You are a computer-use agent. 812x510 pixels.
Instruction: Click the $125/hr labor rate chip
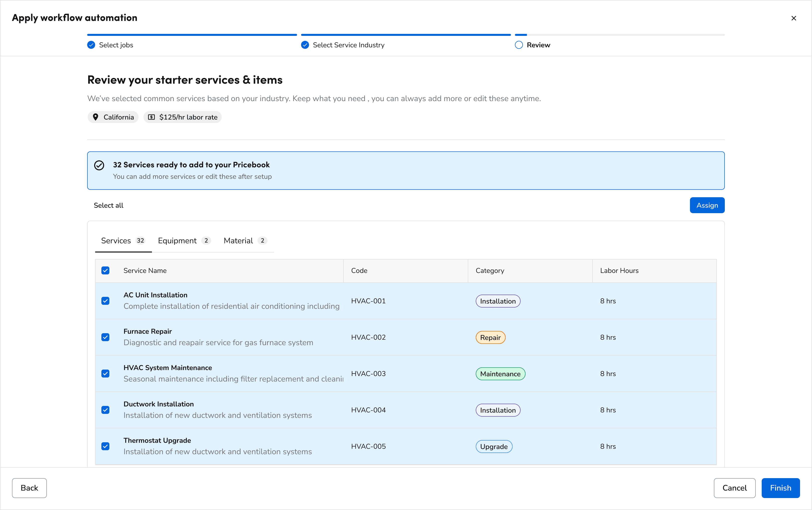click(182, 117)
